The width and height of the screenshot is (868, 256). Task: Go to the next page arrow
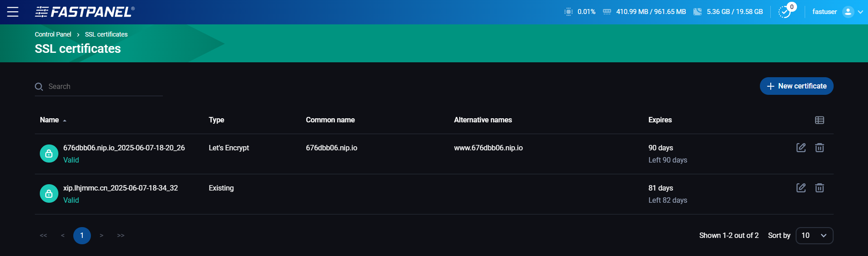pyautogui.click(x=101, y=236)
